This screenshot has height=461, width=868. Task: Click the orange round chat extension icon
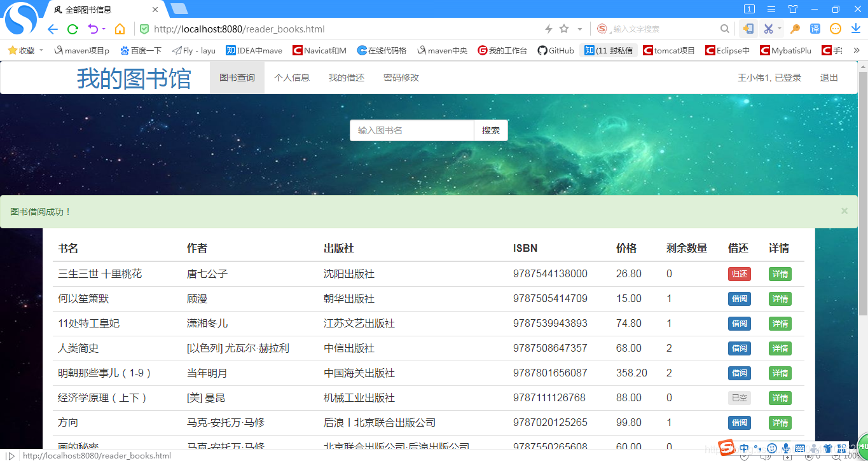coord(836,29)
